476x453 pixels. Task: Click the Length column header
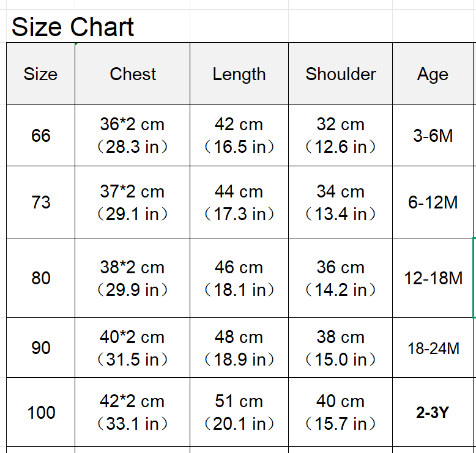pos(239,74)
